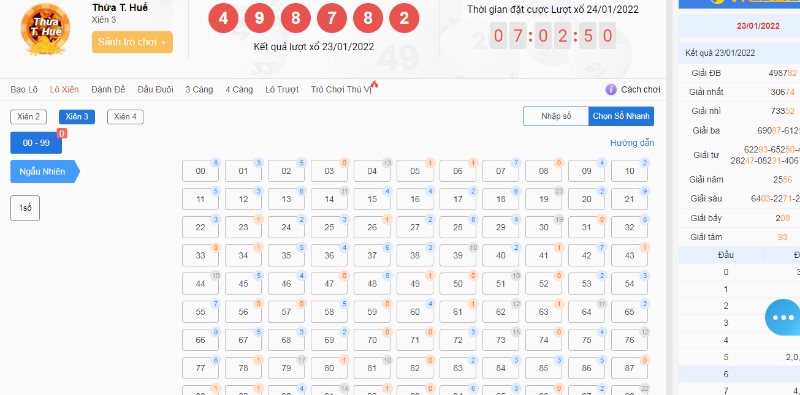Image resolution: width=800 pixels, height=395 pixels.
Task: Select the Xiên 4 option
Action: pyautogui.click(x=126, y=117)
